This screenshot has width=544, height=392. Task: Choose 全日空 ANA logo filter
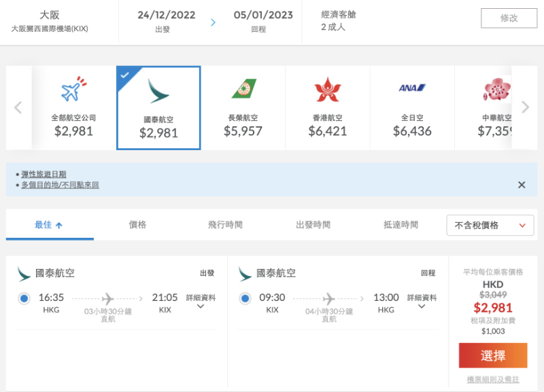(412, 88)
